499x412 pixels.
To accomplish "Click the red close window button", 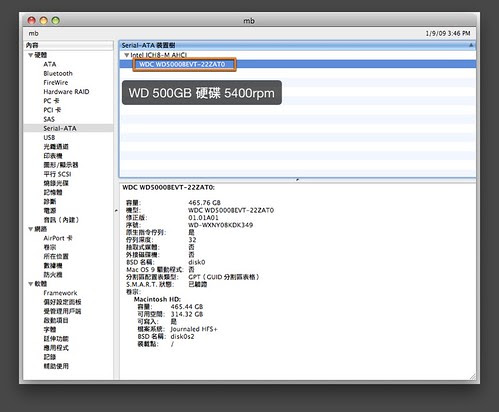I will coord(31,21).
